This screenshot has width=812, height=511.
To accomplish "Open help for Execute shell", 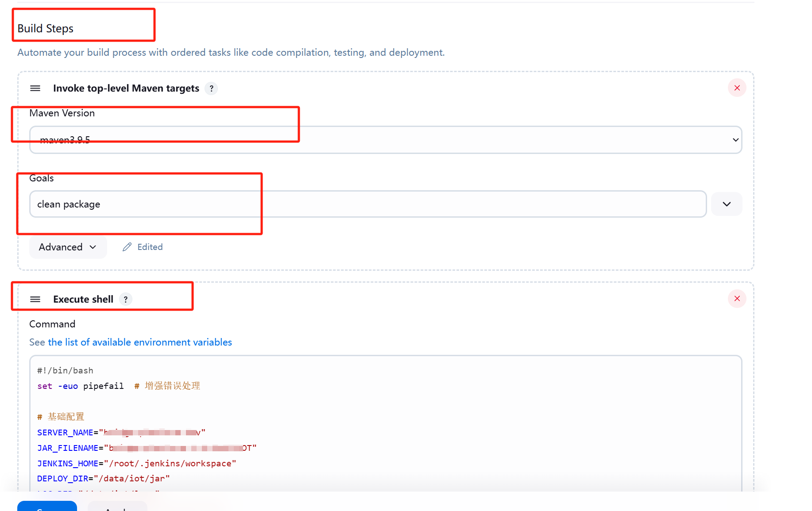I will click(x=126, y=300).
